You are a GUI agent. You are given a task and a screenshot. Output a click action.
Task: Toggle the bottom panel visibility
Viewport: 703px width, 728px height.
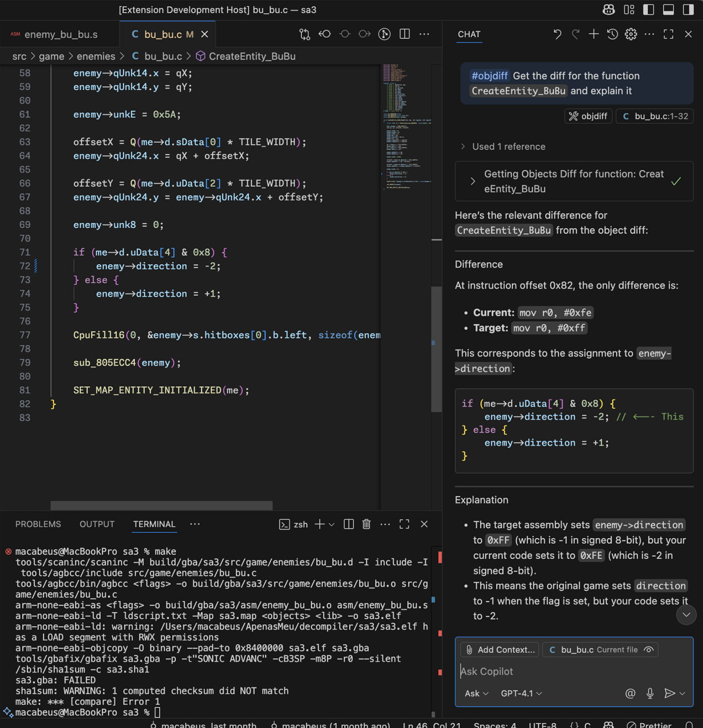point(668,10)
